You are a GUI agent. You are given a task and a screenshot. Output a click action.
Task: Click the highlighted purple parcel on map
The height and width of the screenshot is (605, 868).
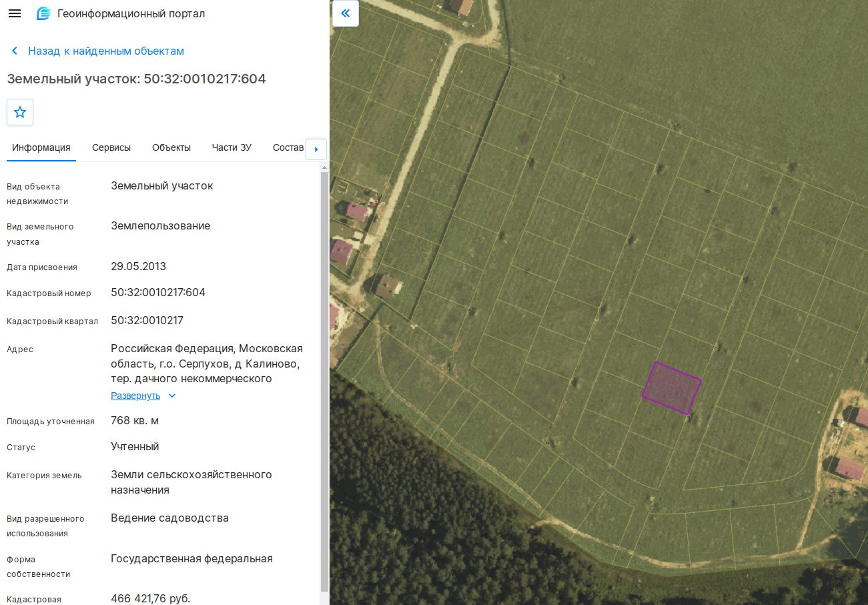671,388
